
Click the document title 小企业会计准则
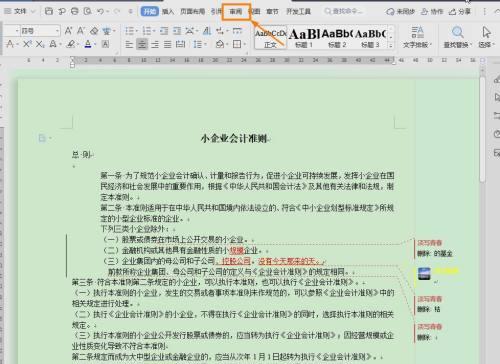(234, 138)
